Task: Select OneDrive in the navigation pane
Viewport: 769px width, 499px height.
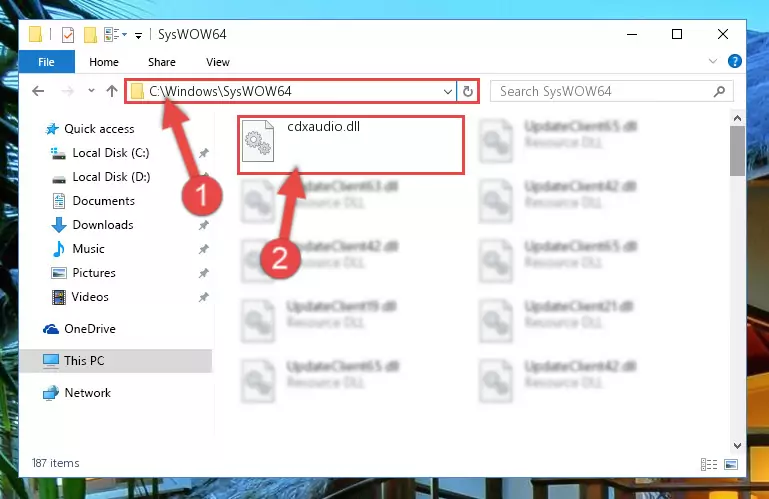Action: point(90,329)
